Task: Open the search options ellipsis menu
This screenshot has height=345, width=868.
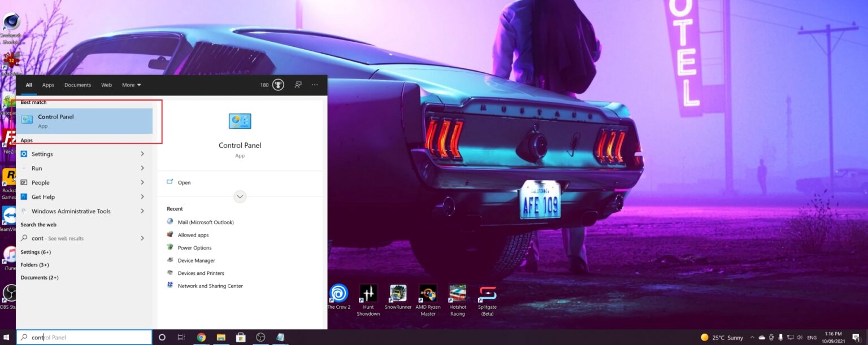Action: pos(315,85)
